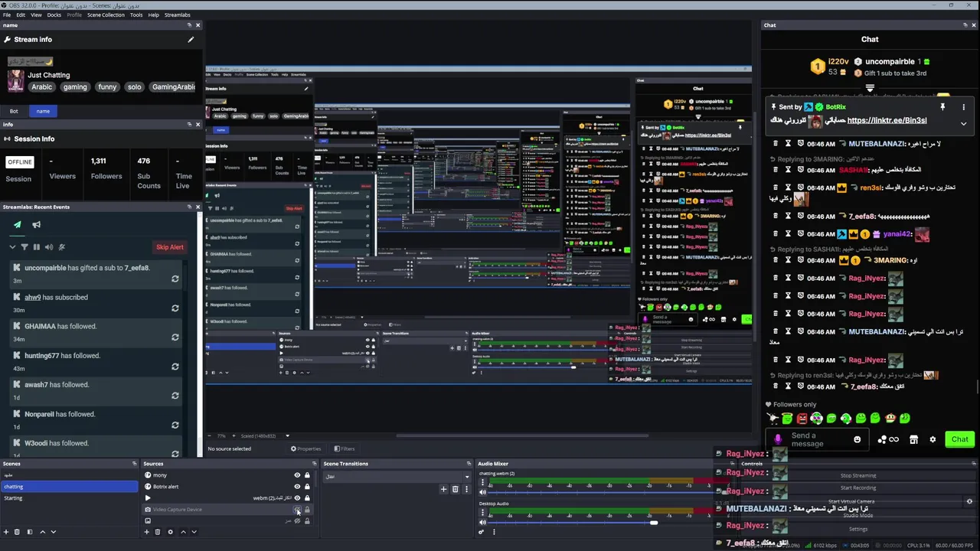This screenshot has height=551, width=980.
Task: Open the pinned message three-dot options menu
Action: [963, 107]
